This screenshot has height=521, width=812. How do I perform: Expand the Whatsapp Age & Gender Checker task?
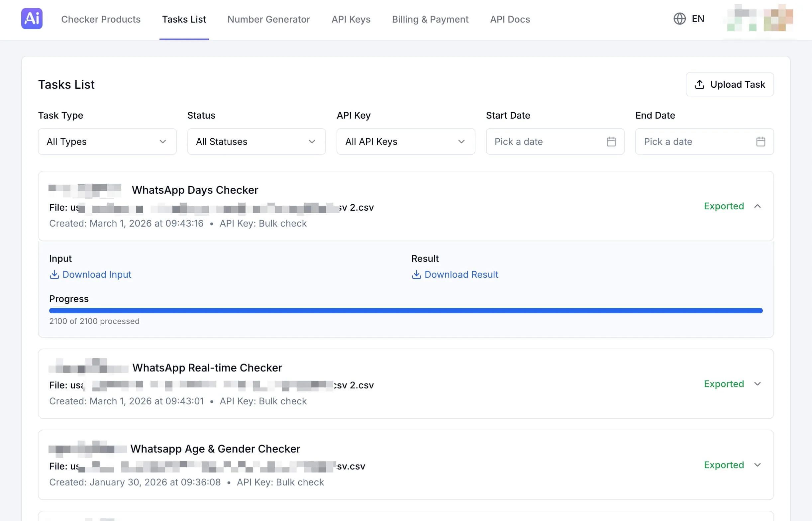[x=758, y=465]
